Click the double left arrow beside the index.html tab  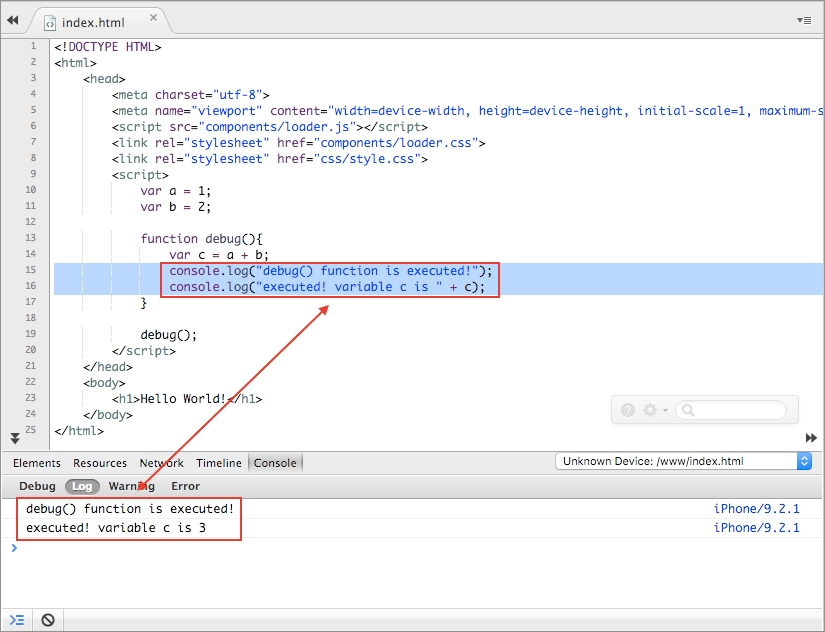(x=13, y=21)
